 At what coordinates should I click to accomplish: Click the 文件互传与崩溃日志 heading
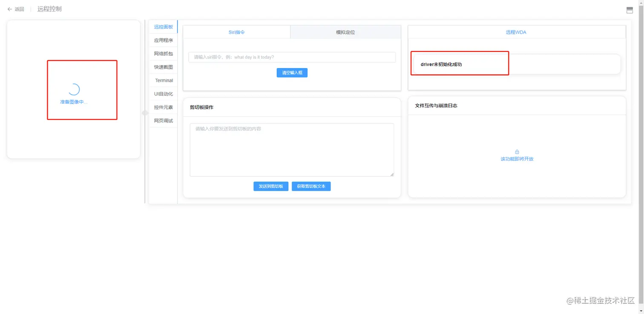(436, 106)
